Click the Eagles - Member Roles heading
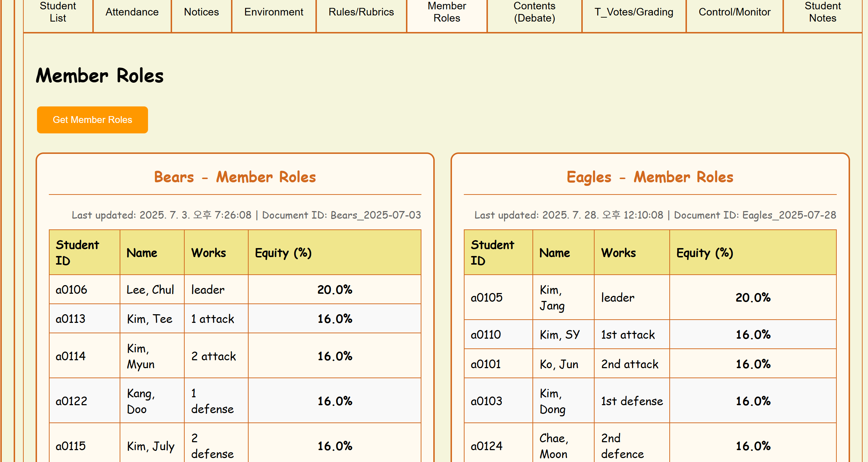This screenshot has height=462, width=868. click(x=650, y=177)
